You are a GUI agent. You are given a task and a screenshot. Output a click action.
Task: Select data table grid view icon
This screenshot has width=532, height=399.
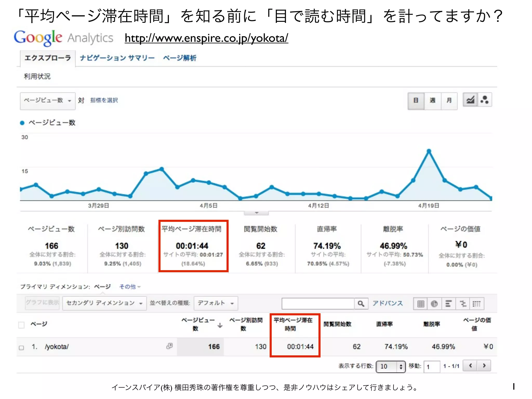[421, 303]
